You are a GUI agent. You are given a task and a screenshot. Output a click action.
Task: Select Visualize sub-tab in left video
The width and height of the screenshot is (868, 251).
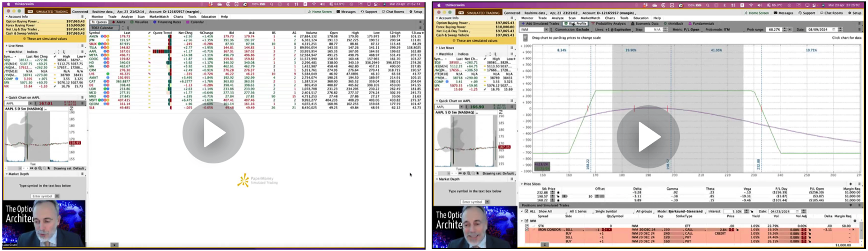[x=139, y=22]
